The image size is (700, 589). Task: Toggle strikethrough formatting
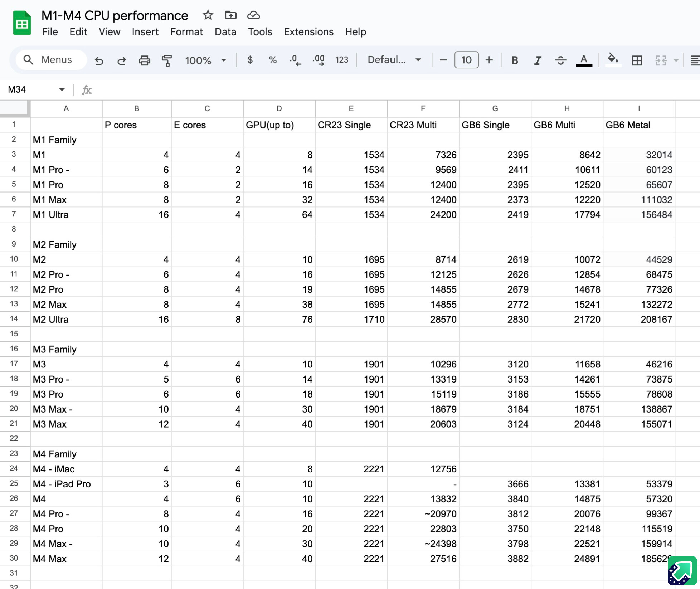(x=560, y=60)
